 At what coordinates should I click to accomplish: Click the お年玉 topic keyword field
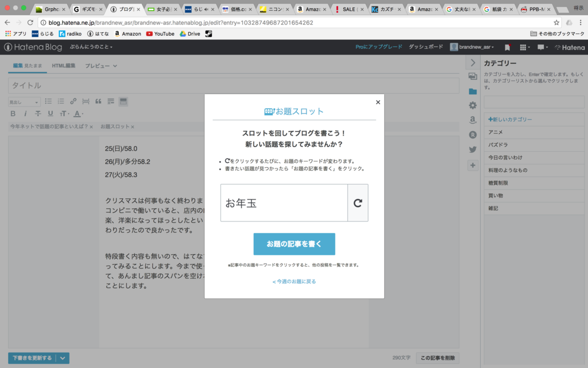[x=284, y=203]
